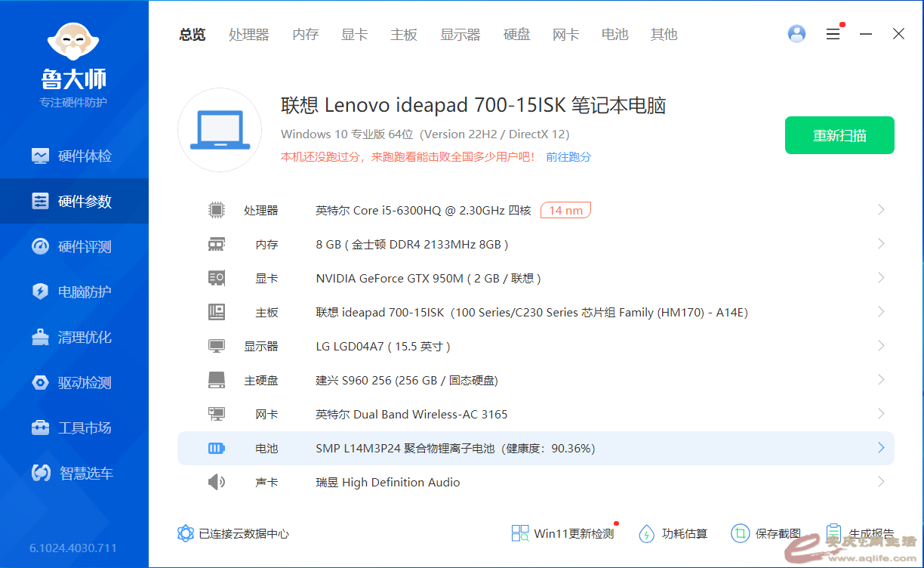This screenshot has height=568, width=924.
Task: Switch to the 电池 tab
Action: 614,35
